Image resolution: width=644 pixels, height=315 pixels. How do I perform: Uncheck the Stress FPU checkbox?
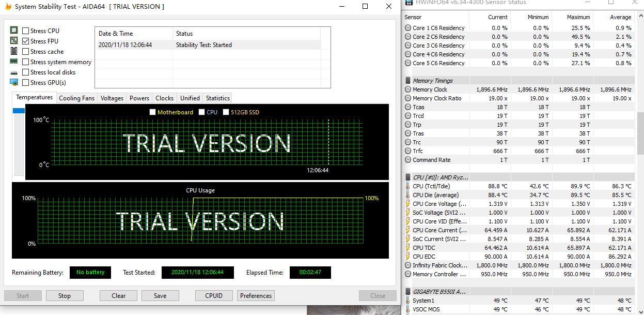[x=26, y=41]
